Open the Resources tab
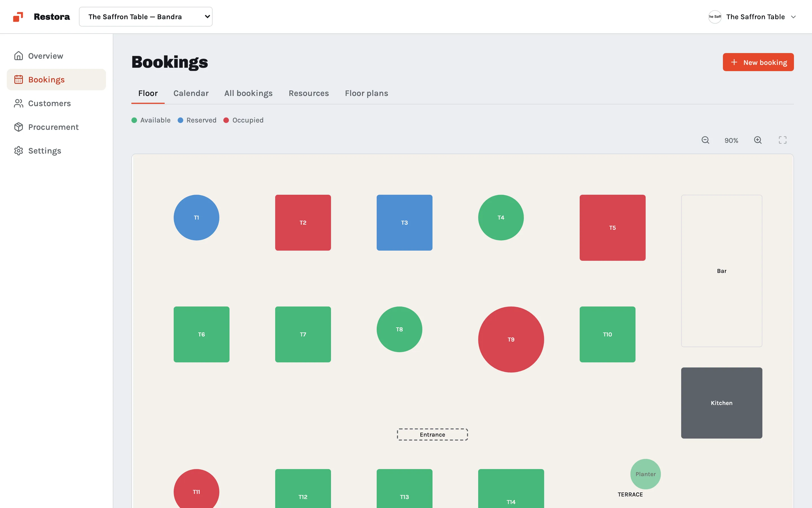Screen dimensions: 812x508 click(309, 93)
